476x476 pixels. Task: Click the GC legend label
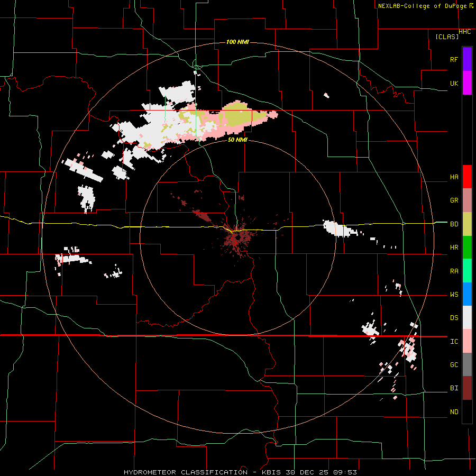pyautogui.click(x=454, y=365)
